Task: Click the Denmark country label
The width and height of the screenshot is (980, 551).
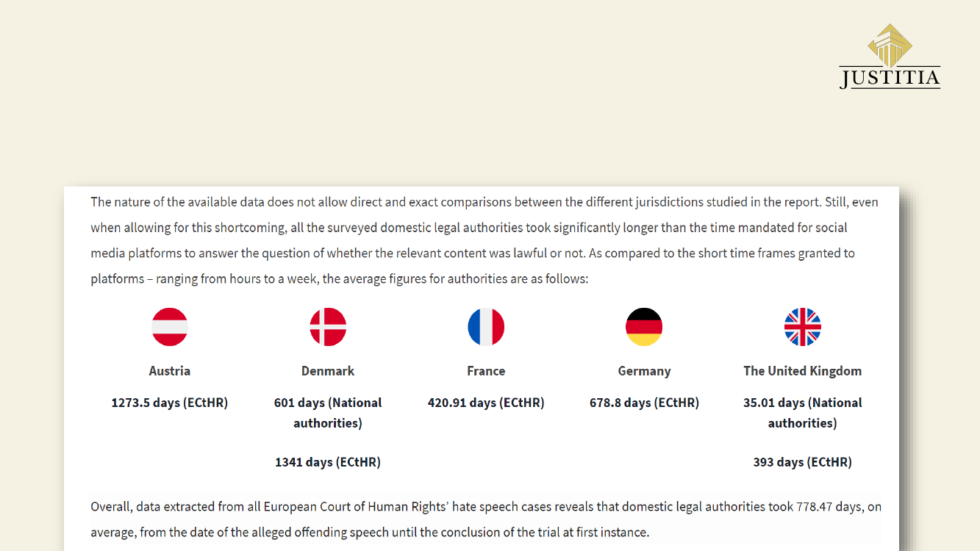Action: coord(328,371)
